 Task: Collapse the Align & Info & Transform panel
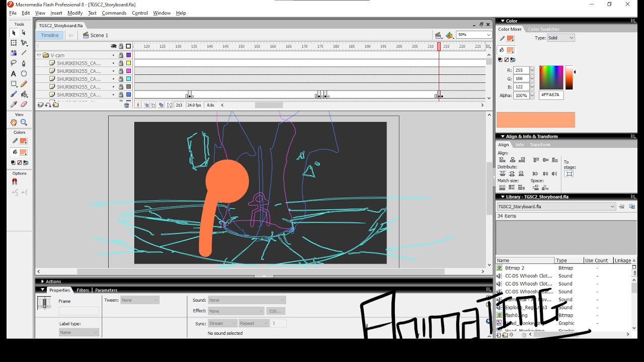502,136
